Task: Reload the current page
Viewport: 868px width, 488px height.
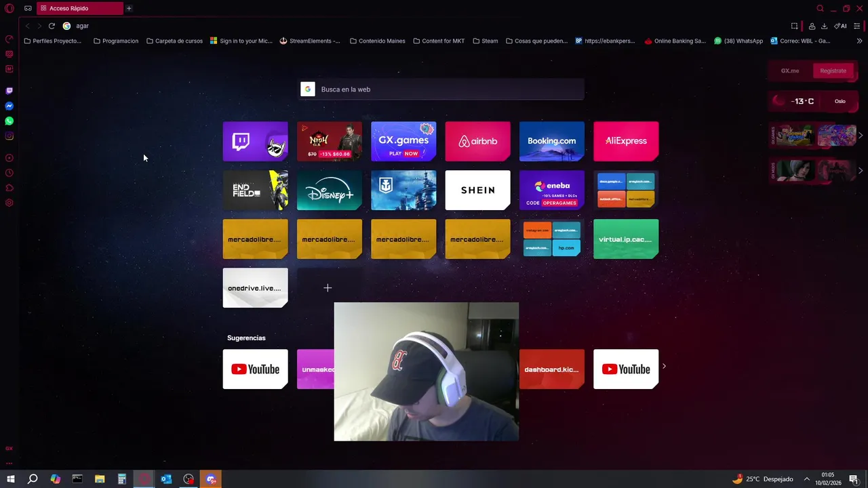Action: tap(52, 26)
